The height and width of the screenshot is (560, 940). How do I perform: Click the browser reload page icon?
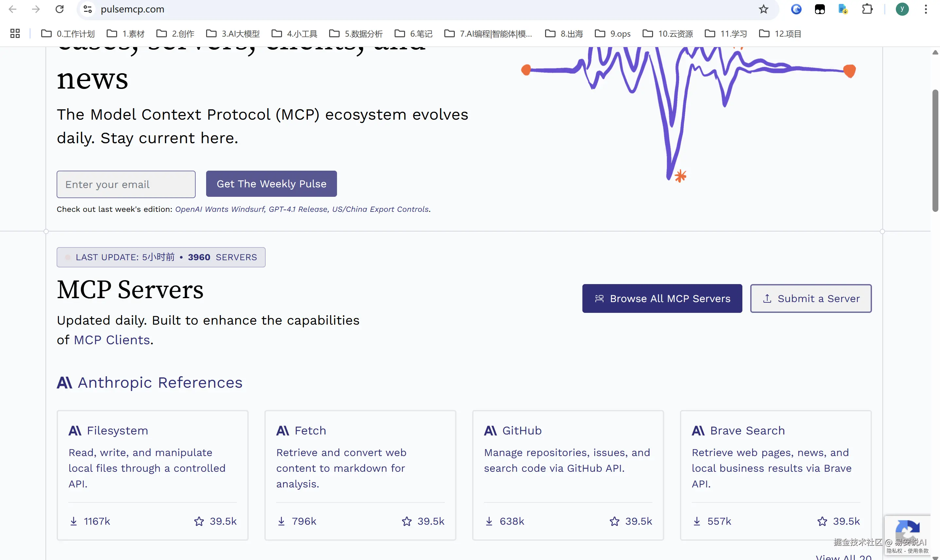tap(59, 9)
